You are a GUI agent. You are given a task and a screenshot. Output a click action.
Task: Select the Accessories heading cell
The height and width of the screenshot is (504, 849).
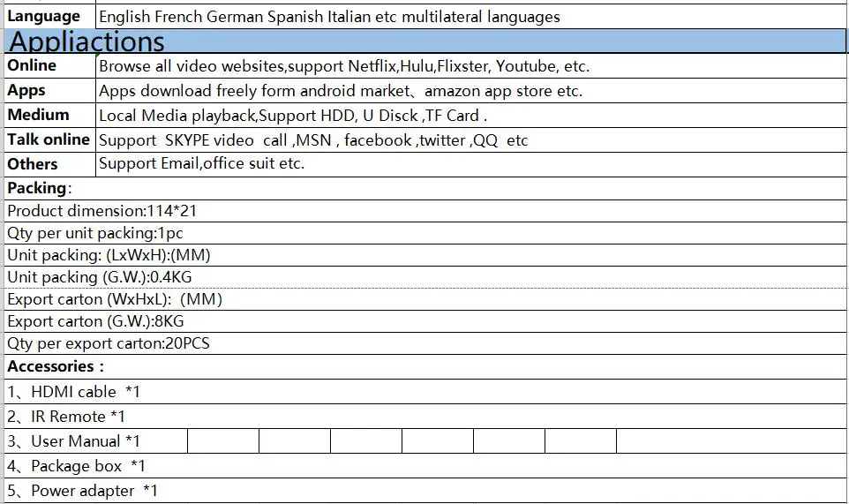click(425, 366)
